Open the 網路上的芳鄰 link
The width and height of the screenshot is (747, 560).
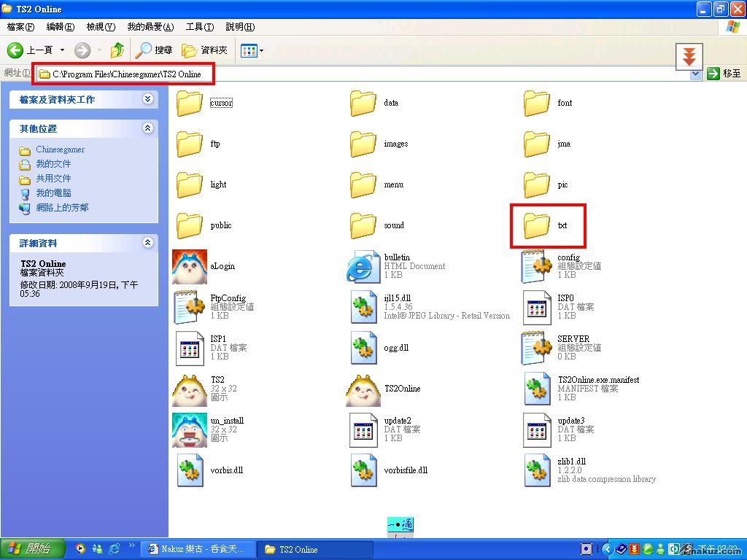point(63,208)
